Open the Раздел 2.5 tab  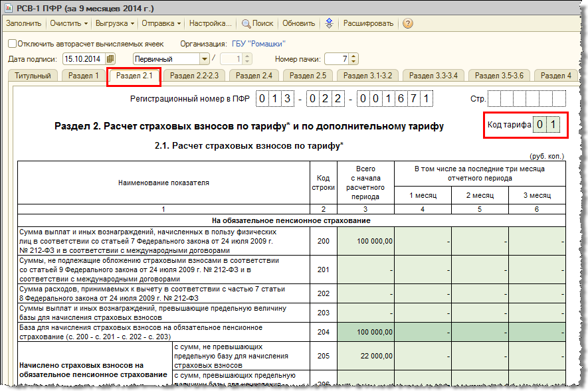pos(308,76)
